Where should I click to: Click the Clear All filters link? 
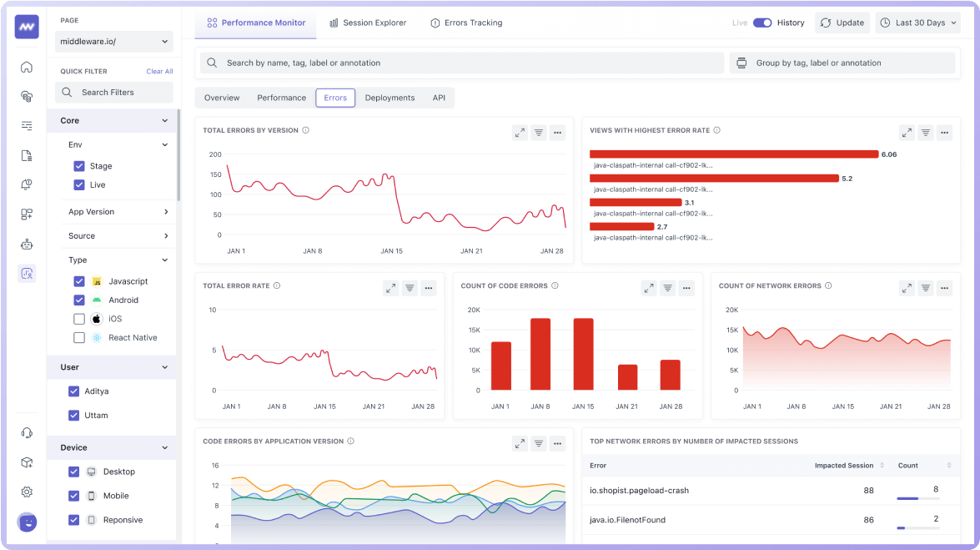[159, 72]
